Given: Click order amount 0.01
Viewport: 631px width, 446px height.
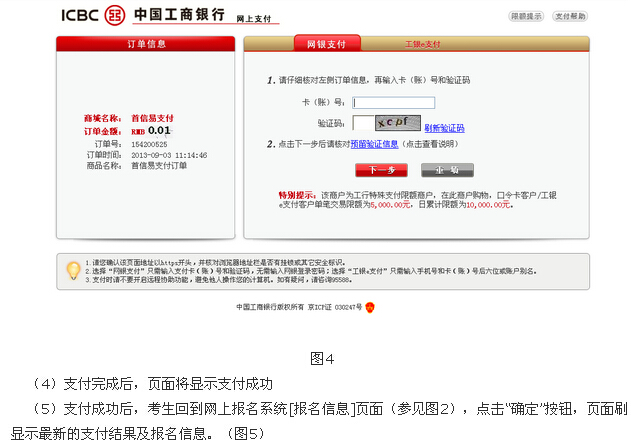Looking at the screenshot, I should tap(159, 130).
